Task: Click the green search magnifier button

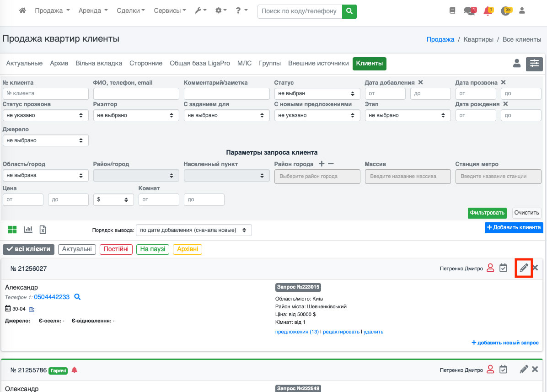Action: [x=349, y=11]
